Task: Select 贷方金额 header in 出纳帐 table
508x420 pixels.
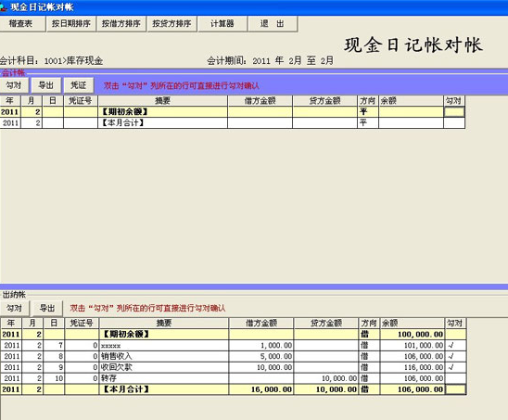Action: (326, 323)
